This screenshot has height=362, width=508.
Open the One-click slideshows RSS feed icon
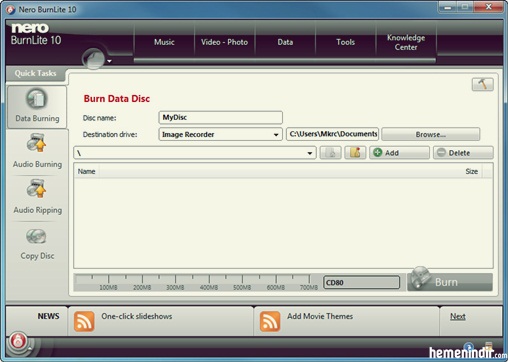click(84, 321)
